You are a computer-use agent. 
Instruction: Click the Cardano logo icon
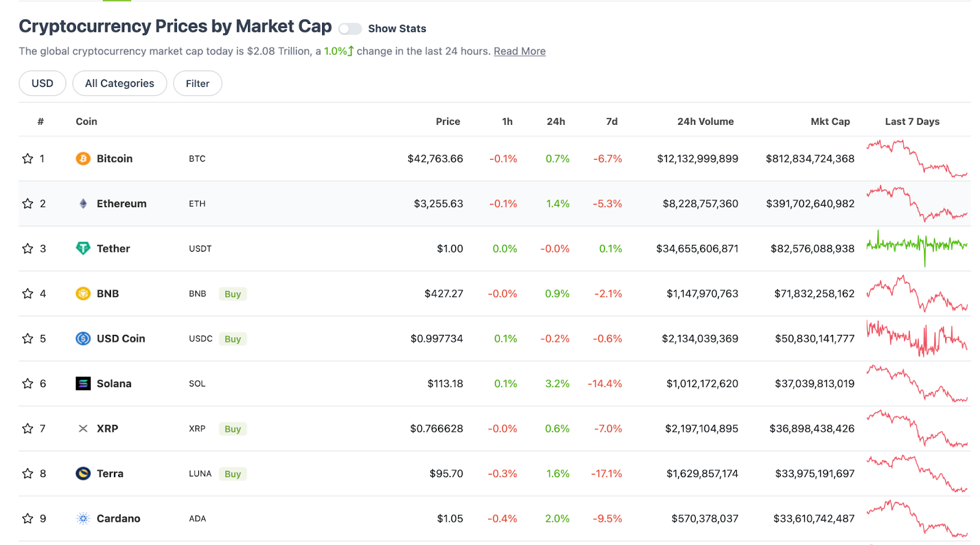[x=83, y=519]
